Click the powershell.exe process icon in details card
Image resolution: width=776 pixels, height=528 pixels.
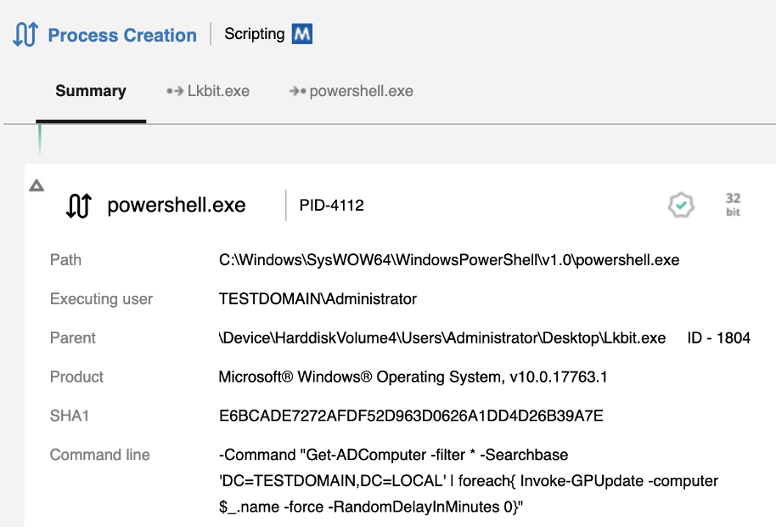click(78, 206)
